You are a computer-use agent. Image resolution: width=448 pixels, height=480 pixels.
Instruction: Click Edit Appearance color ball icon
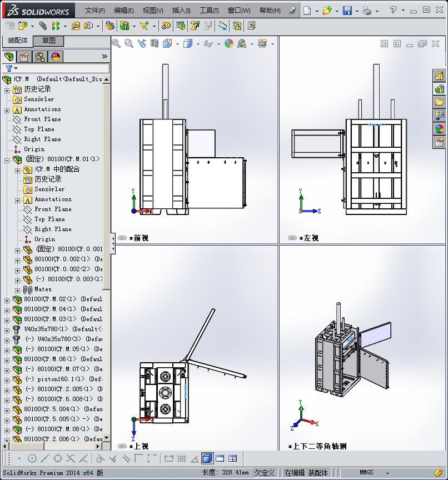(229, 43)
